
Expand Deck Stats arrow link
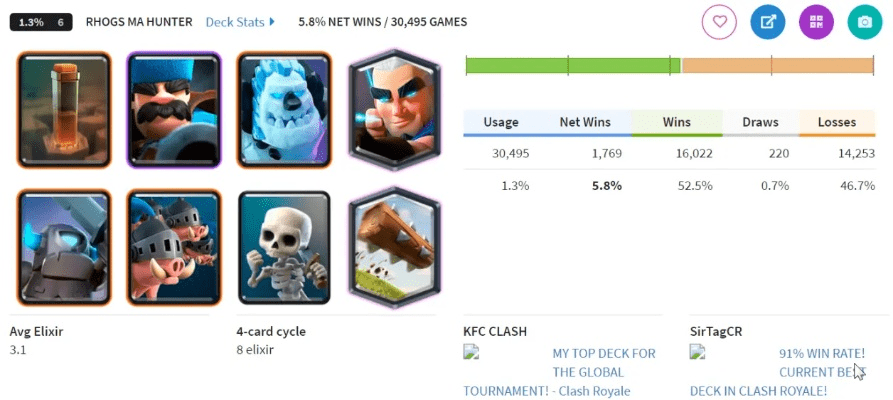click(x=240, y=22)
